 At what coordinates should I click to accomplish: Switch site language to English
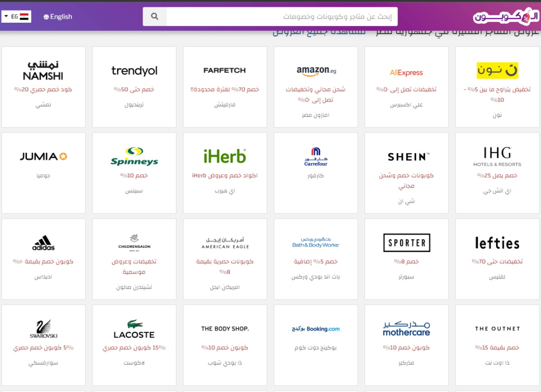(x=58, y=16)
